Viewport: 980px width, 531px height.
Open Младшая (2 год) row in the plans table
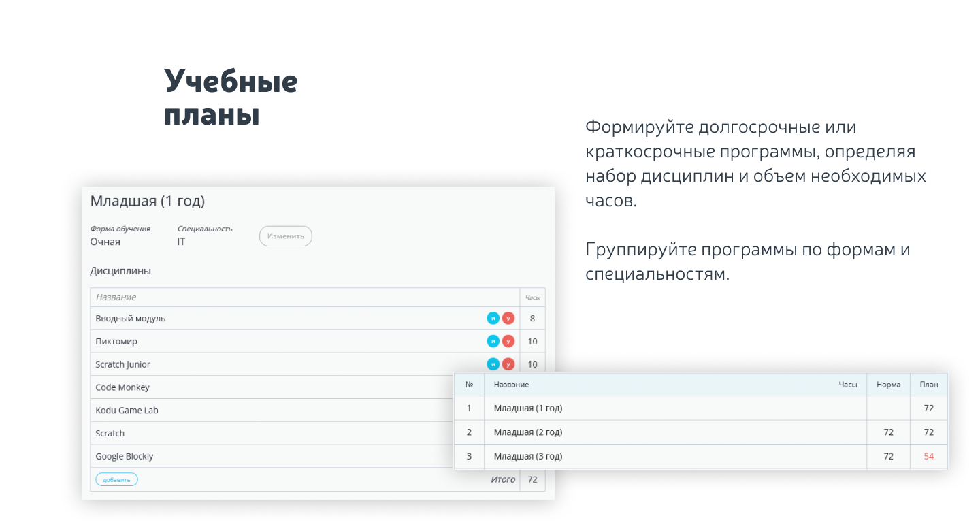coord(701,432)
